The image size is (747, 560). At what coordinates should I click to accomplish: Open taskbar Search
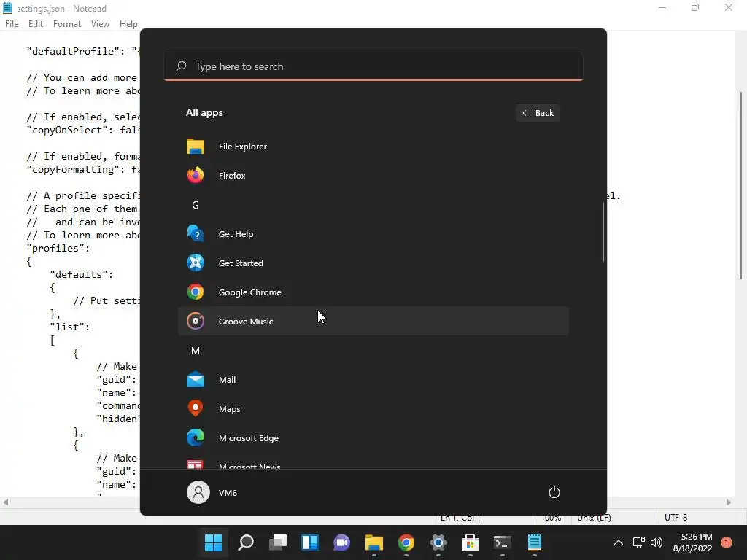point(246,542)
